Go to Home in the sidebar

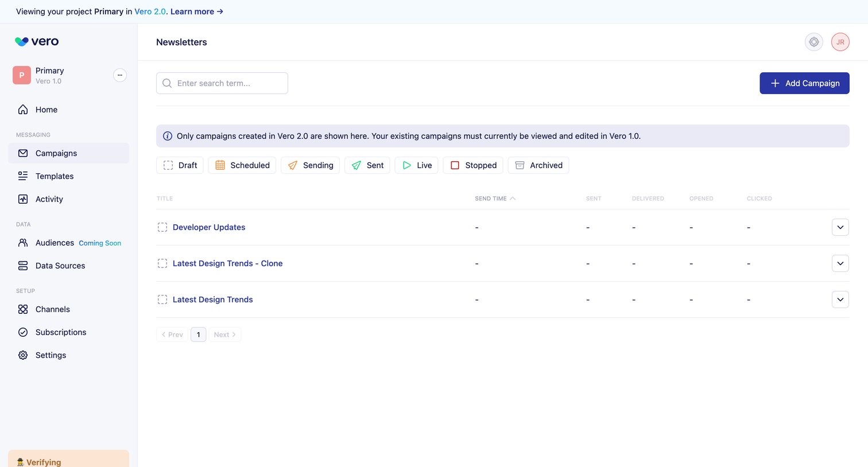click(69, 110)
